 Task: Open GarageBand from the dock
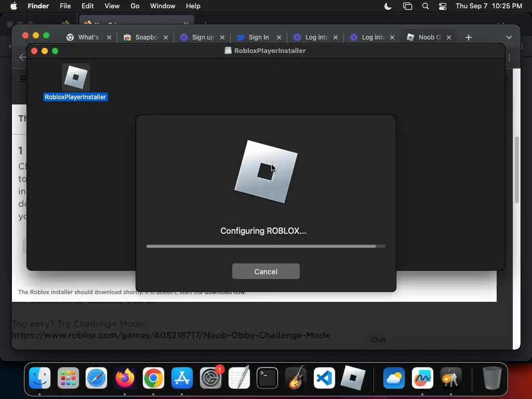pyautogui.click(x=296, y=378)
